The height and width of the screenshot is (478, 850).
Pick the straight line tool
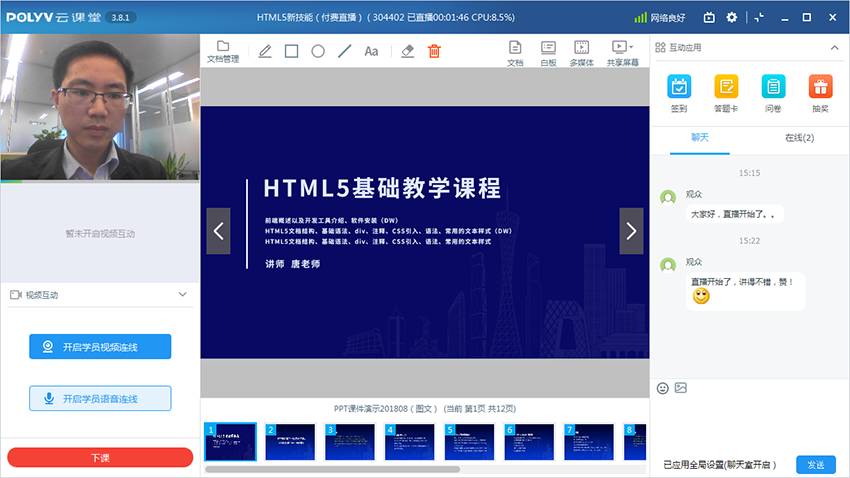click(344, 51)
